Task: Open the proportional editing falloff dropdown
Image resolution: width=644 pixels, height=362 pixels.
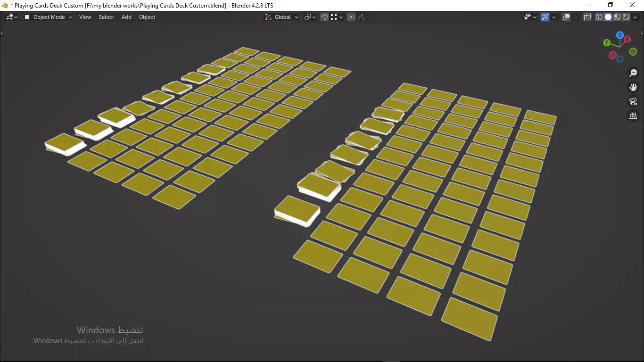Action: [x=363, y=17]
